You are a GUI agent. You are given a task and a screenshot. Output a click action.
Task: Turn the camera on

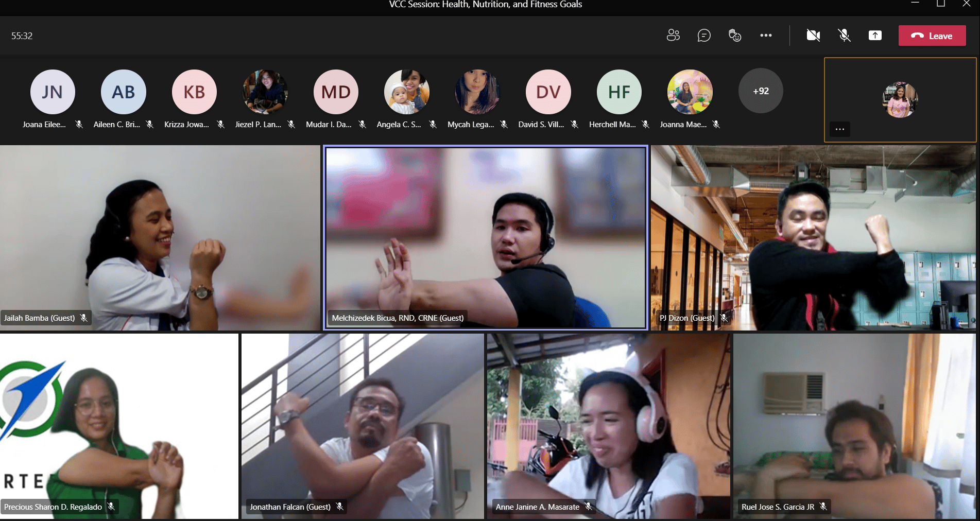[x=813, y=35]
